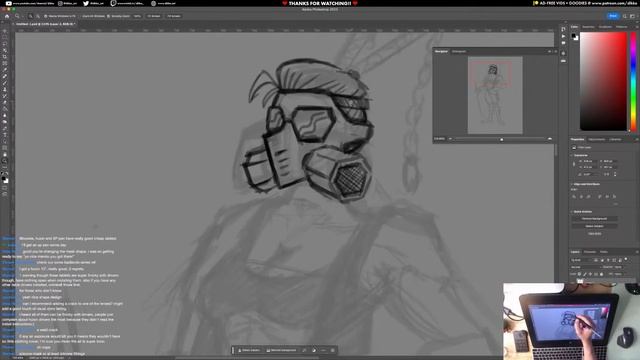Click the rainbow hue slider
Screen dimensions: 640x360
tap(633, 82)
